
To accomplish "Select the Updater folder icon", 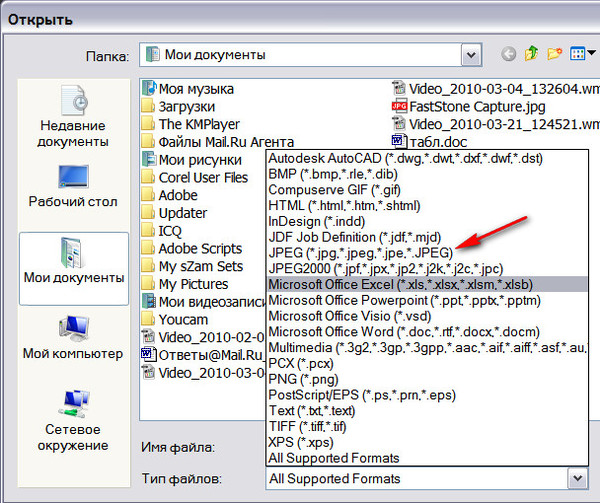I will 148,213.
